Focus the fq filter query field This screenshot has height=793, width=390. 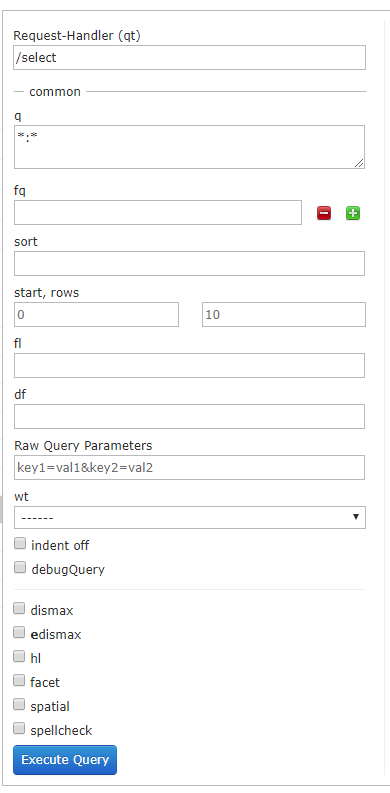pyautogui.click(x=158, y=212)
